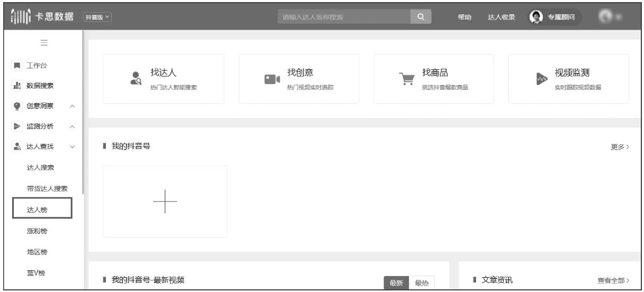
Task: Open 达人搜索 submenu item
Action: tap(41, 168)
